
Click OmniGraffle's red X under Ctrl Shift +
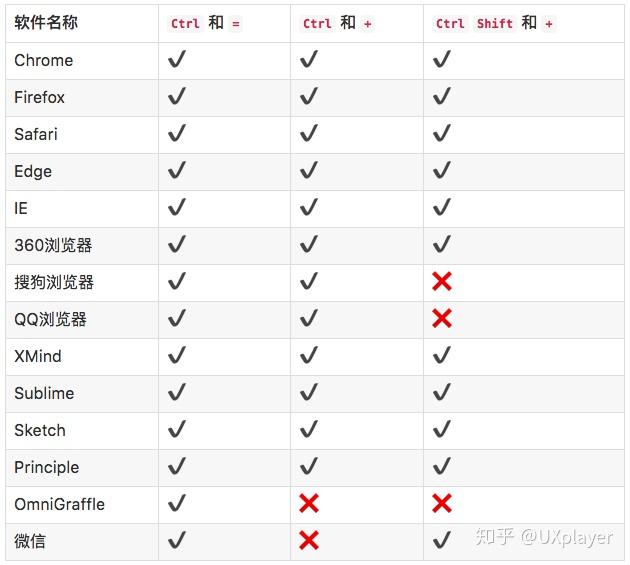click(x=442, y=503)
